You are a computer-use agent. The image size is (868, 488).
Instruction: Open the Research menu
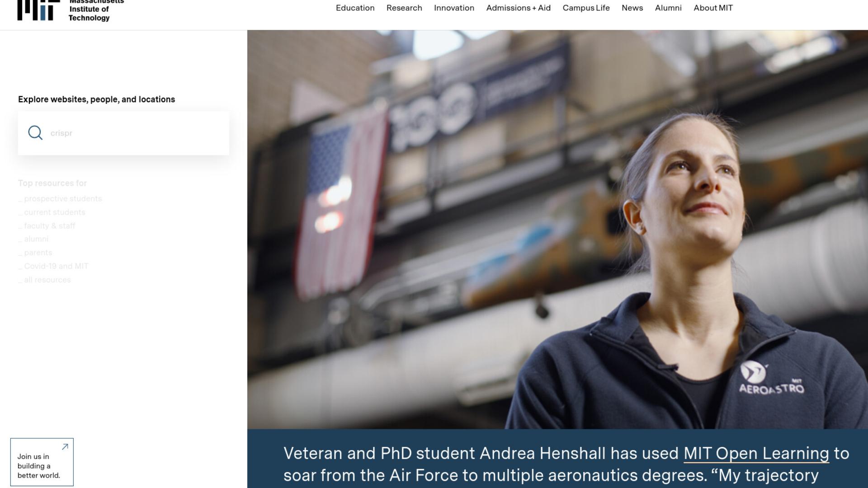(x=404, y=8)
